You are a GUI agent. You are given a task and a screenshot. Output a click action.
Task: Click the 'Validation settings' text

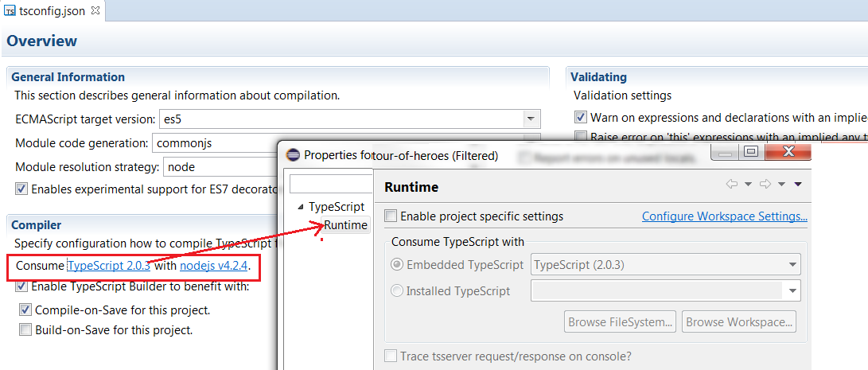[622, 95]
